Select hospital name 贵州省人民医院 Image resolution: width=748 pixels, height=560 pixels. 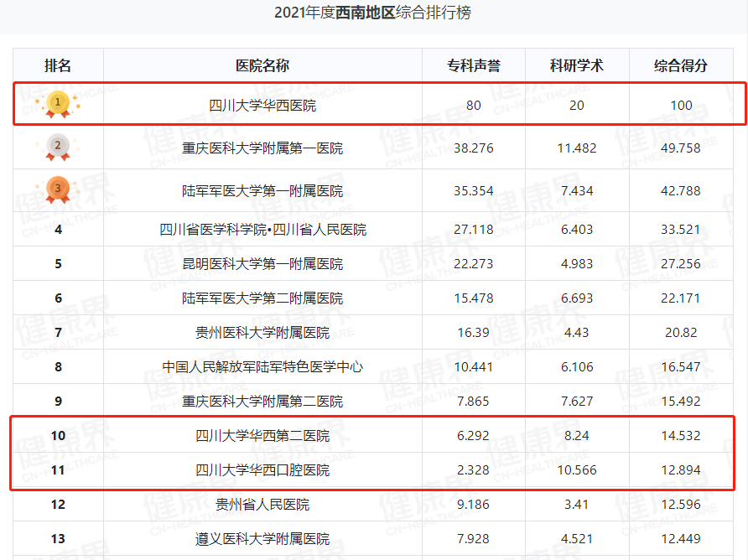click(x=262, y=504)
